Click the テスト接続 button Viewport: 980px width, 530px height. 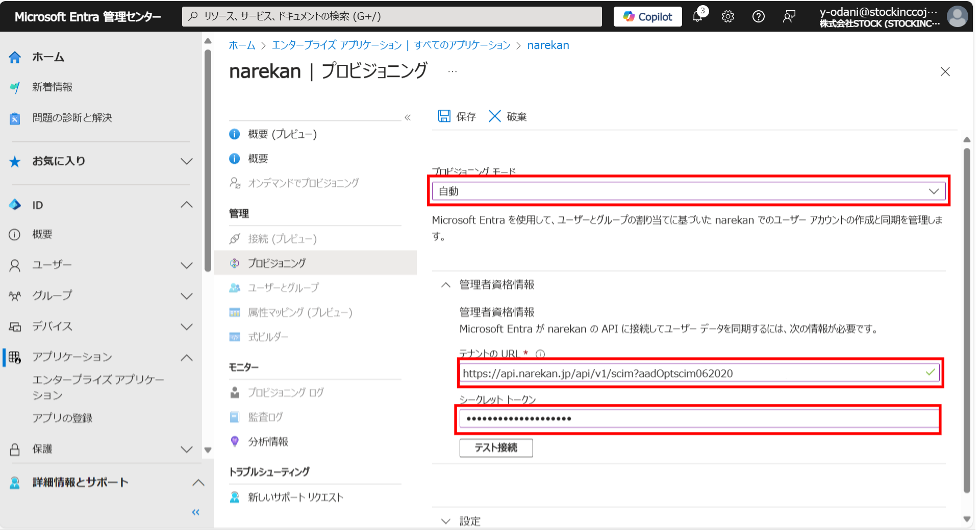click(496, 448)
